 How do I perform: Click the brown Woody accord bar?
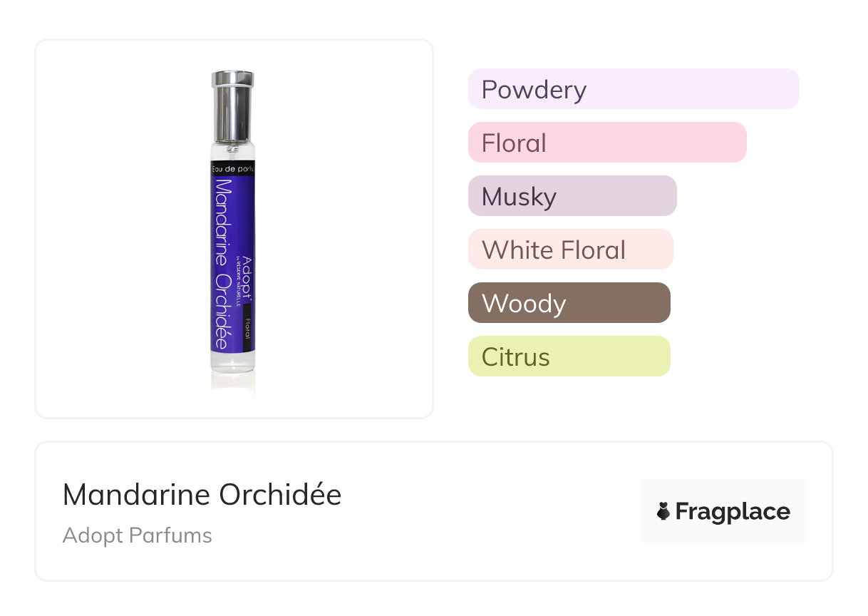(569, 303)
